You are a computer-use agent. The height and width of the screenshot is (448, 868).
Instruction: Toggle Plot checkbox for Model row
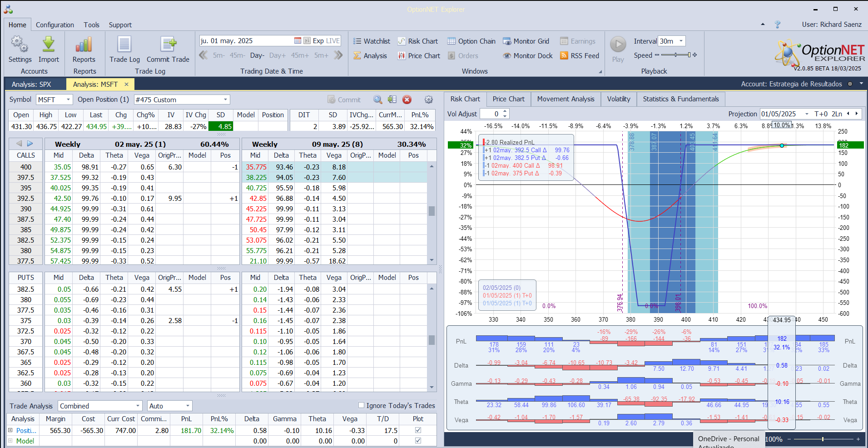418,440
